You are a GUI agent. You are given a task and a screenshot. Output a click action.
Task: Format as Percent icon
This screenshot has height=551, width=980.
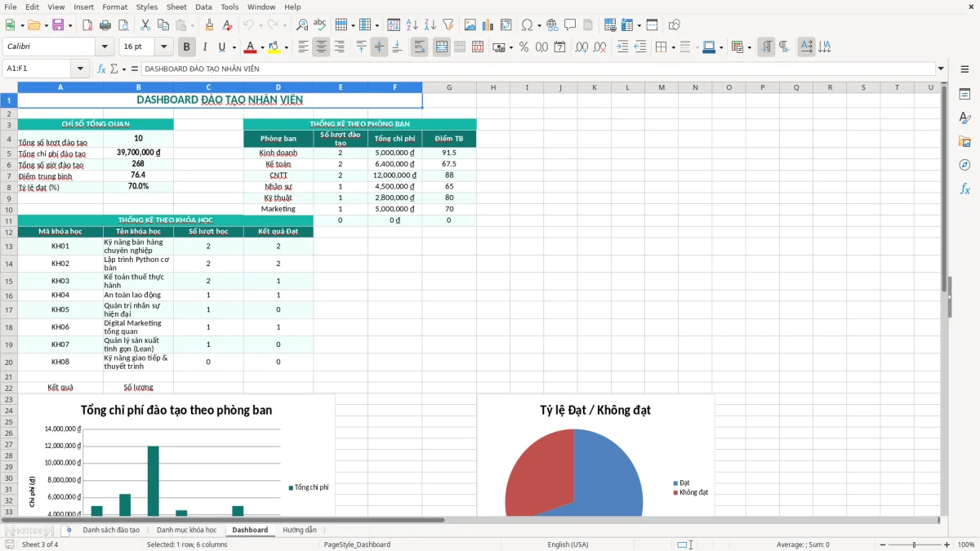pyautogui.click(x=523, y=47)
